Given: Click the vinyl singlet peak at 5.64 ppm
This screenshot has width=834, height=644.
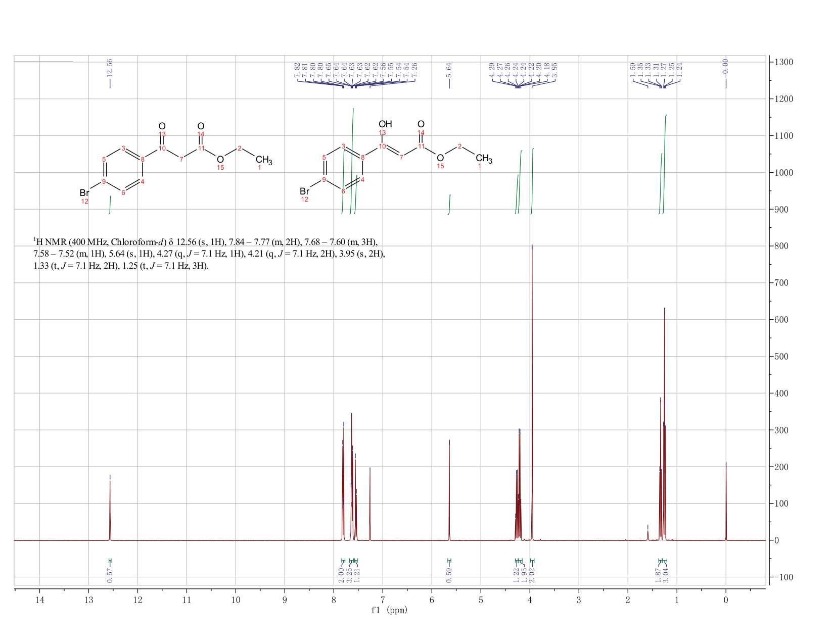Looking at the screenshot, I should 449,490.
